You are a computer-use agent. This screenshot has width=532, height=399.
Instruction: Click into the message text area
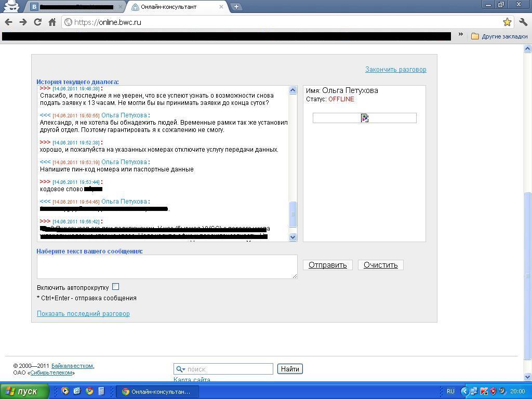tap(166, 267)
